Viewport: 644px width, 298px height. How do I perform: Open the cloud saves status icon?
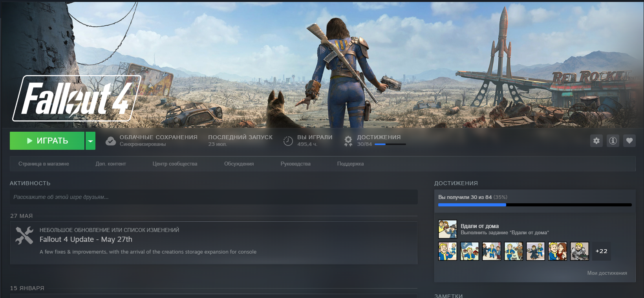[111, 141]
